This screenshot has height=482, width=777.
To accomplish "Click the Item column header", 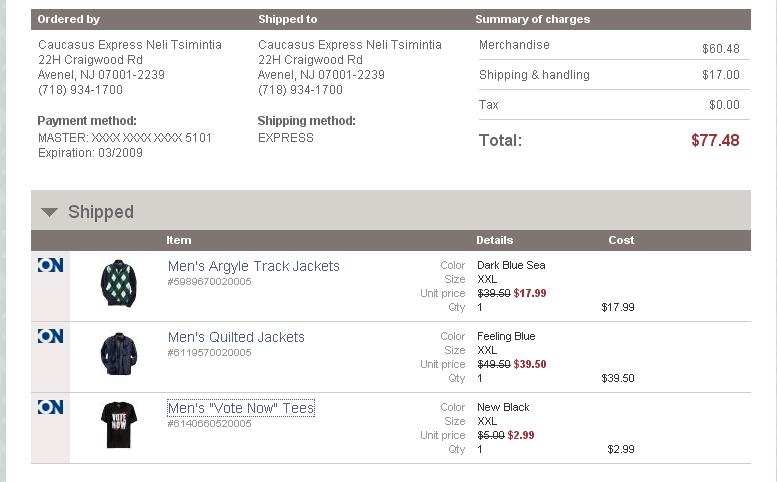I will 179,240.
